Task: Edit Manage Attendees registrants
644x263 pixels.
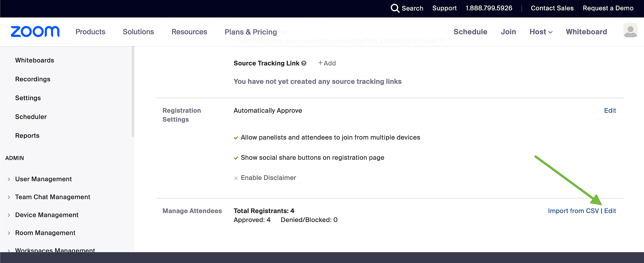Action: (610, 211)
